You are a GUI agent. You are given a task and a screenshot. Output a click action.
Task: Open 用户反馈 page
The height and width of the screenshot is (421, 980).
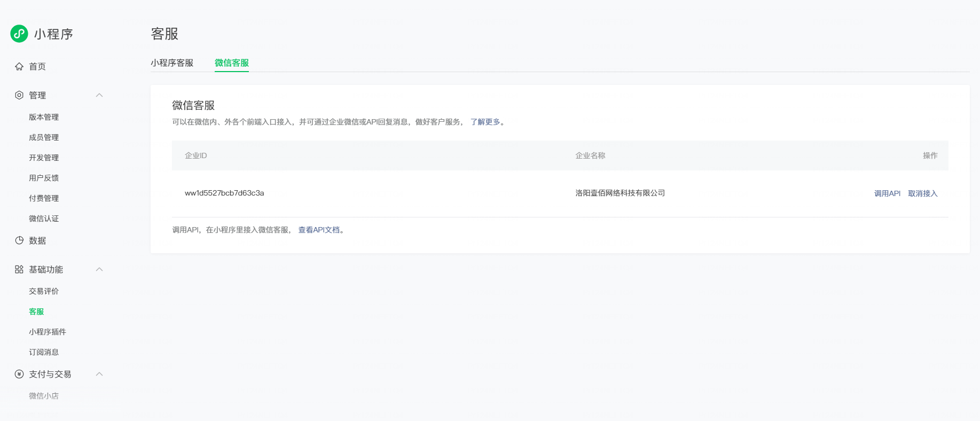coord(44,178)
